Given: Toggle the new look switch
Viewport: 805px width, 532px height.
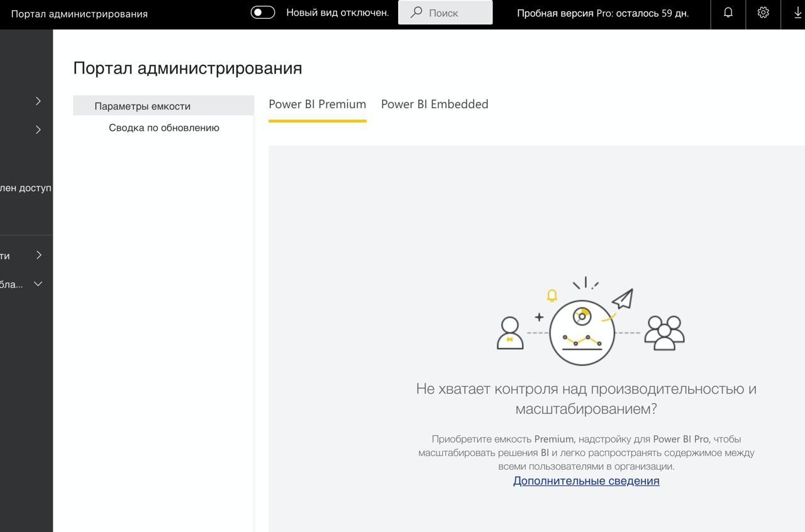Looking at the screenshot, I should click(x=263, y=12).
